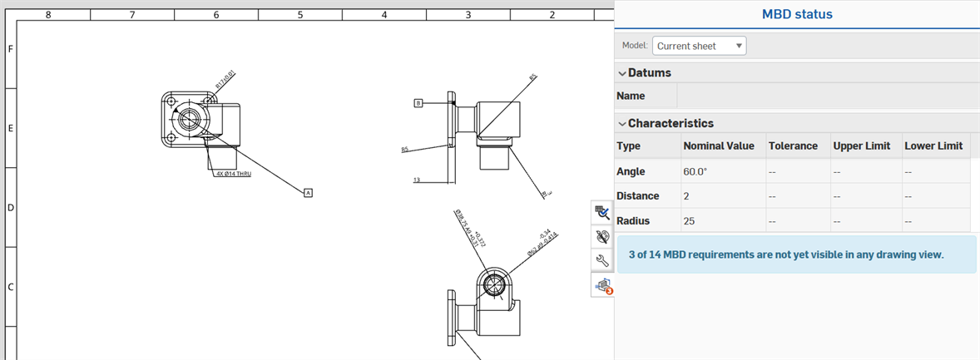Click zone 5 in the top border ruler
Screen dimensions: 980x360
pos(300,14)
